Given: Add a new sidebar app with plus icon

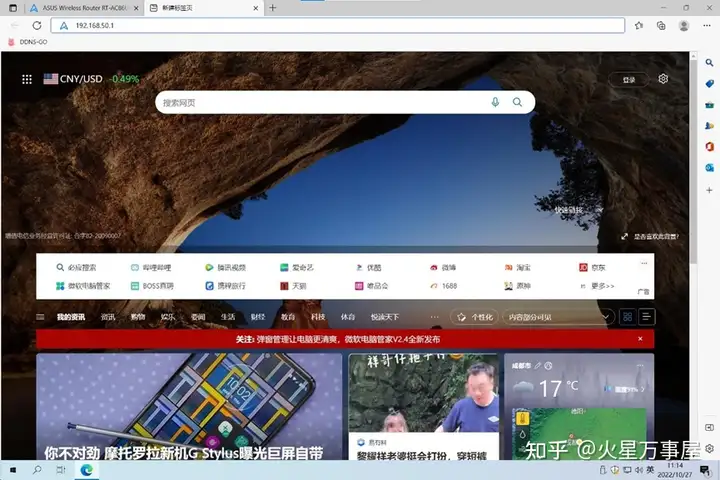Looking at the screenshot, I should 709,190.
